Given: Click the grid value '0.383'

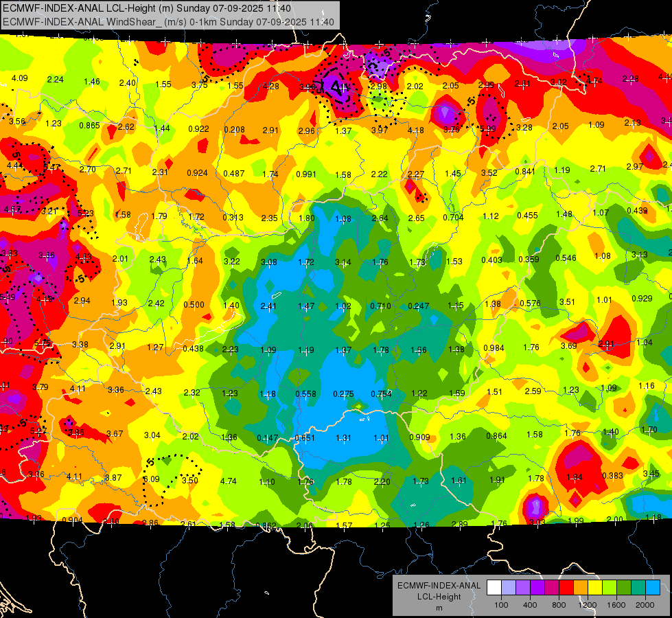Looking at the screenshot, I should click(612, 476).
